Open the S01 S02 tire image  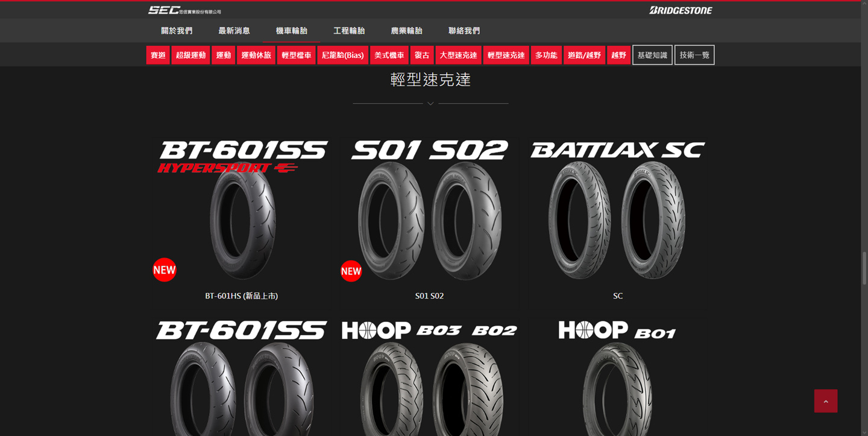430,209
